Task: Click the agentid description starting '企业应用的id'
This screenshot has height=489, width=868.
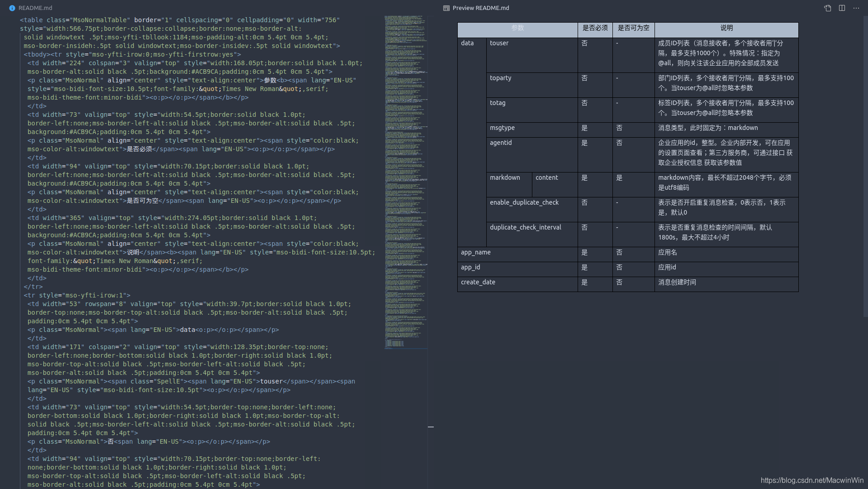Action: [726, 155]
